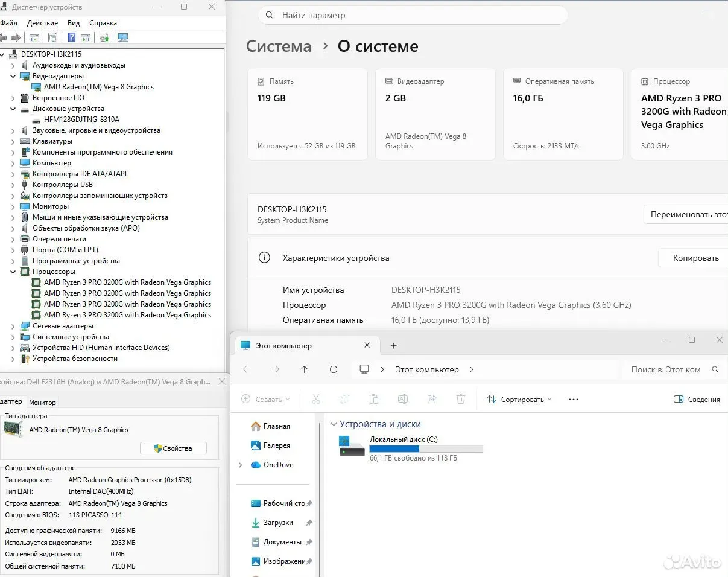Click the monitor icon in Explorer address bar
728x577 pixels.
pos(364,369)
